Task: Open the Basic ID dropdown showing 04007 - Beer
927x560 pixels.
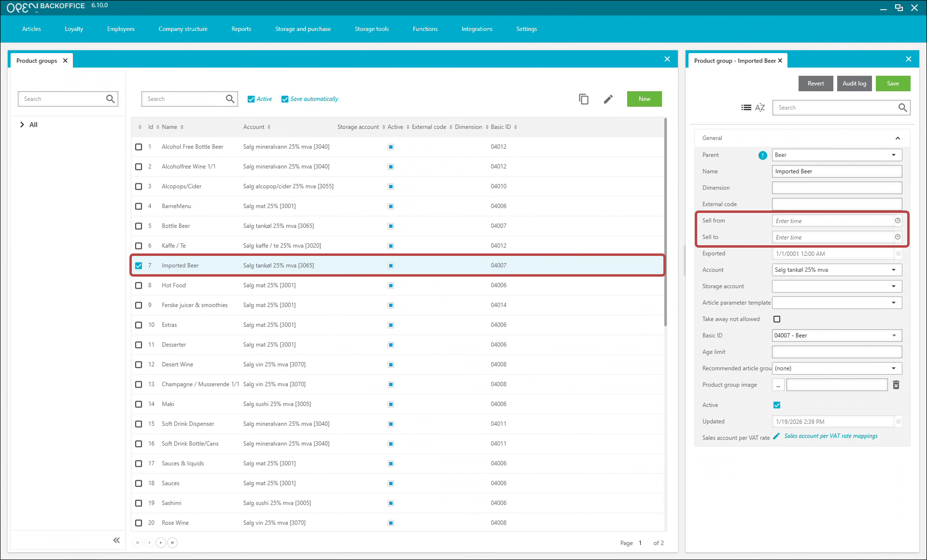Action: click(837, 336)
